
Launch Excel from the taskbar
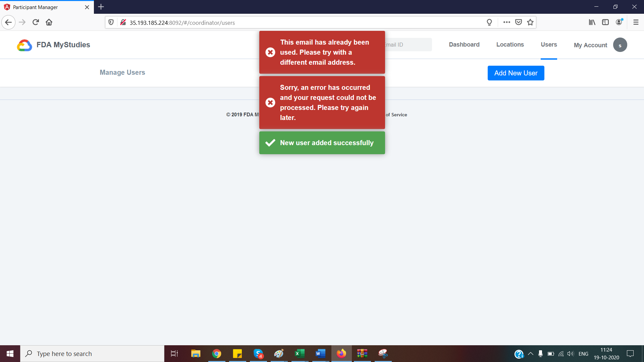pos(300,353)
